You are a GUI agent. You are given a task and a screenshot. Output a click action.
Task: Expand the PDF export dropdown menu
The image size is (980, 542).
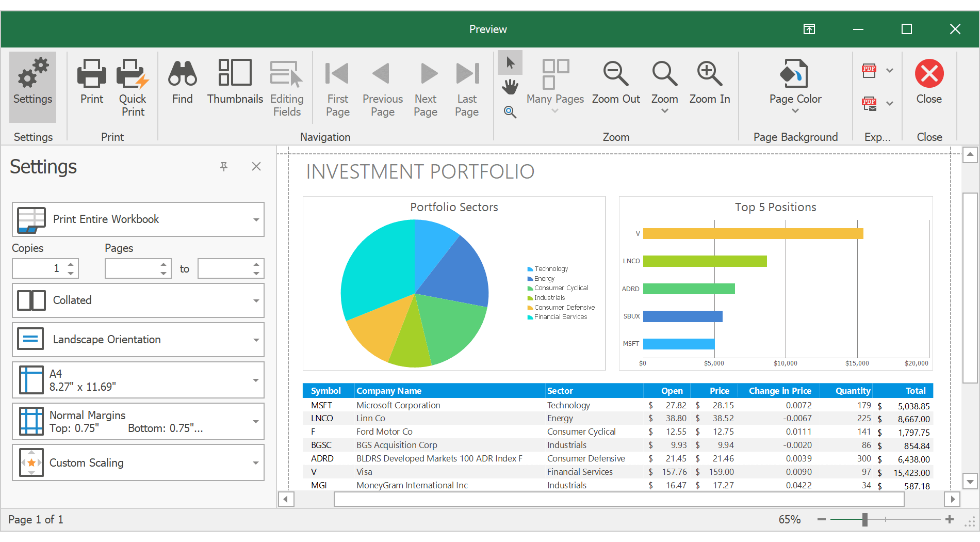(x=889, y=70)
